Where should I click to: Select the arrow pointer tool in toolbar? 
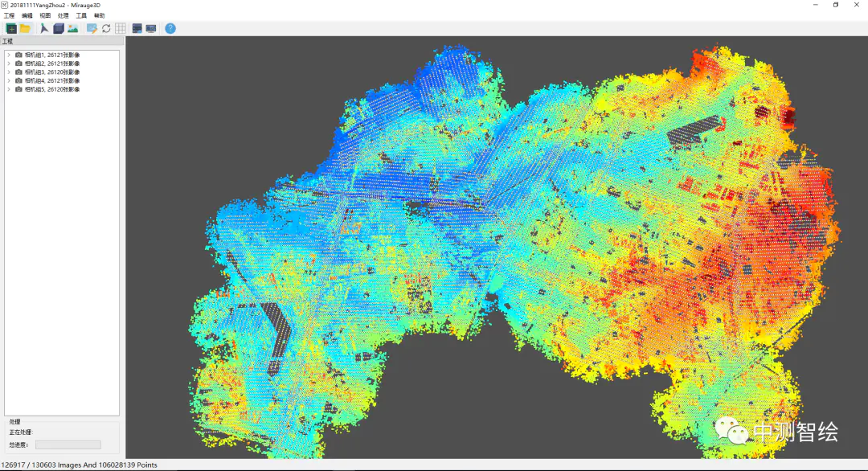pos(45,28)
